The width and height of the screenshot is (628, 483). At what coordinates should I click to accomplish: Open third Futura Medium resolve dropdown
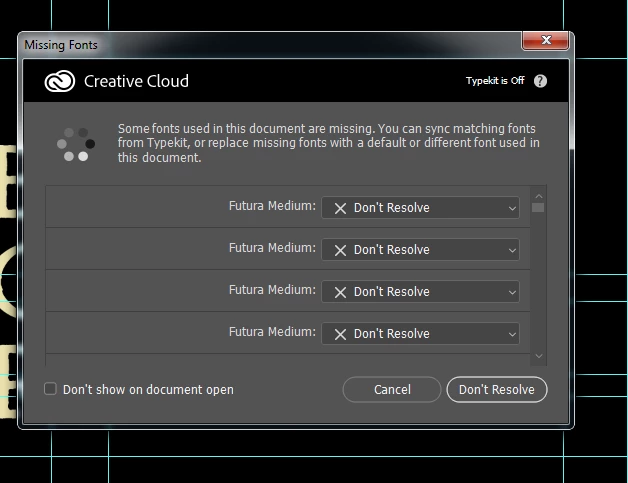pyautogui.click(x=420, y=292)
